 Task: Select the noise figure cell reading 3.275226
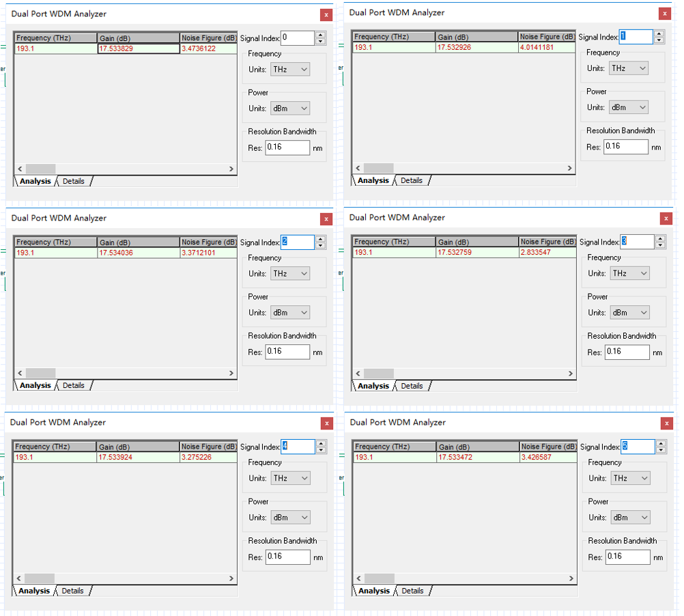[x=208, y=457]
